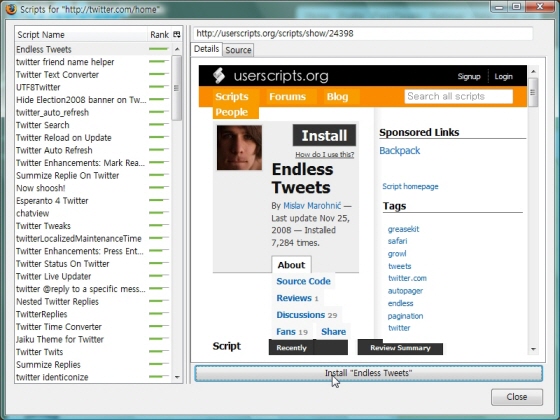Focus the Search all scripts field

click(x=459, y=96)
